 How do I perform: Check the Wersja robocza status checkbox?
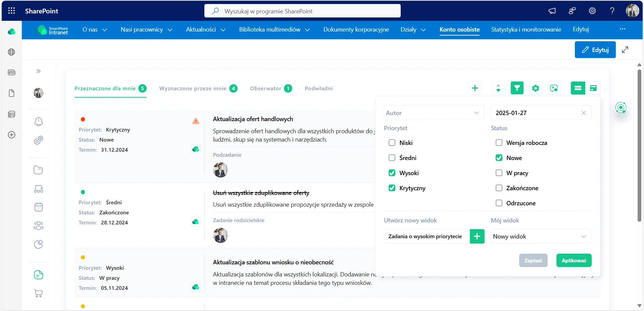[x=499, y=143]
